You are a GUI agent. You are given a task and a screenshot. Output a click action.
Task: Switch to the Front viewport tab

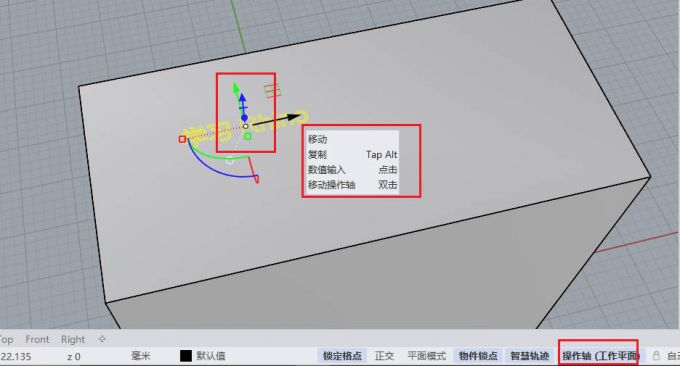[x=37, y=340]
